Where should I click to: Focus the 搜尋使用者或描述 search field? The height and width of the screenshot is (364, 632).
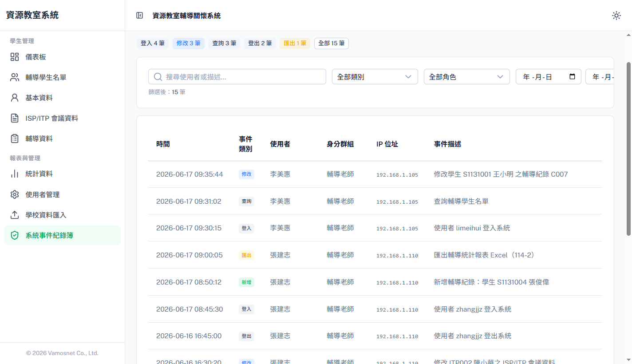237,77
